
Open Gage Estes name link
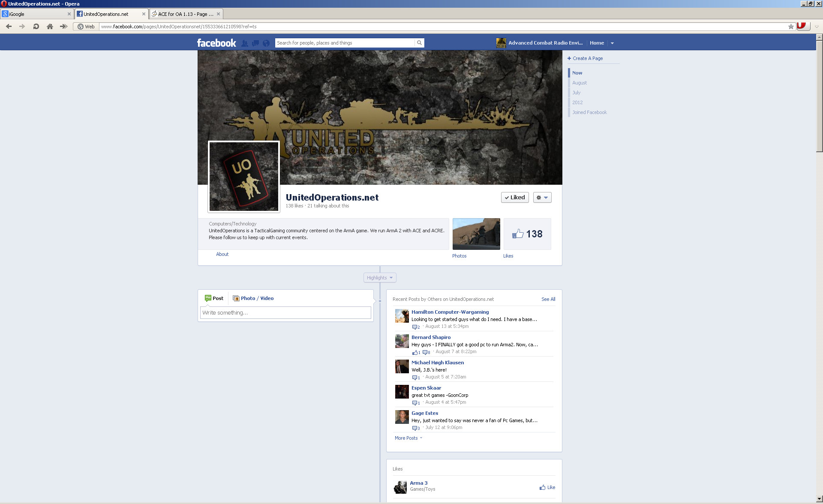coord(425,413)
